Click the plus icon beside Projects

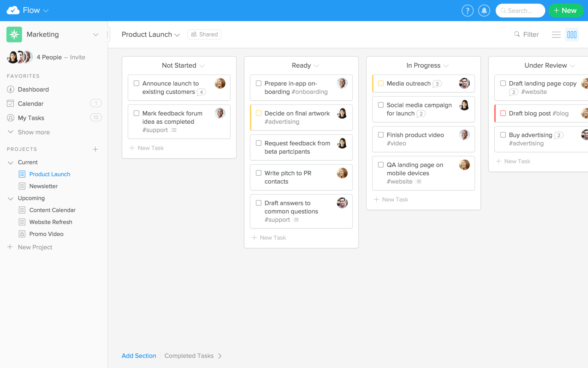point(95,149)
